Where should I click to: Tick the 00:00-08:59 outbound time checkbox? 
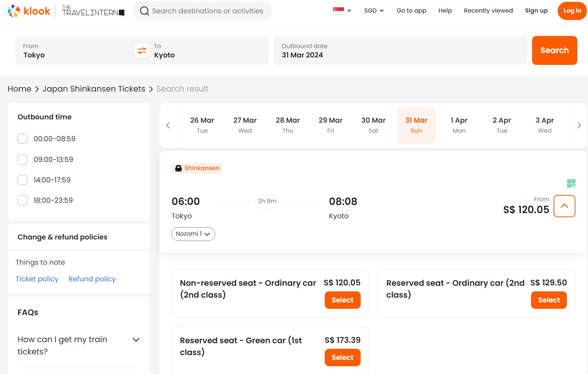pyautogui.click(x=23, y=139)
